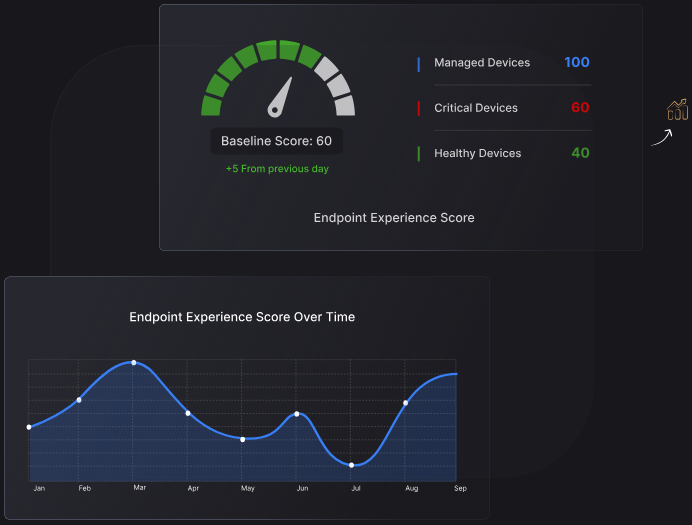Viewport: 692px width, 525px height.
Task: Select the red Critical Devices indicator bar
Action: 418,109
